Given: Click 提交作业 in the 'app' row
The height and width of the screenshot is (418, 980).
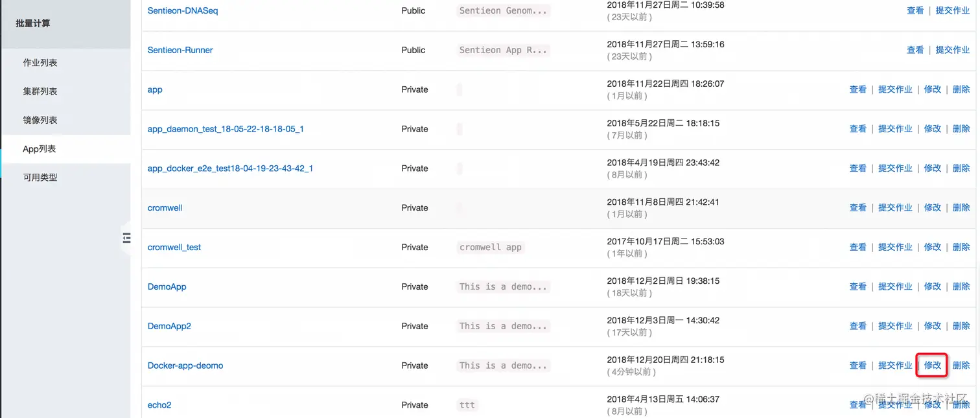Looking at the screenshot, I should 895,89.
